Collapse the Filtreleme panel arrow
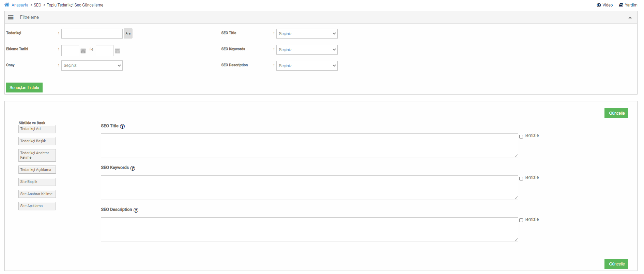This screenshot has width=644, height=274. point(630,17)
